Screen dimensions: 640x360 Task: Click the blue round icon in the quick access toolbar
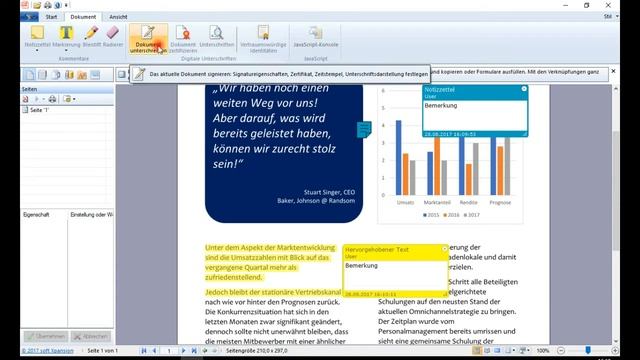(x=57, y=5)
